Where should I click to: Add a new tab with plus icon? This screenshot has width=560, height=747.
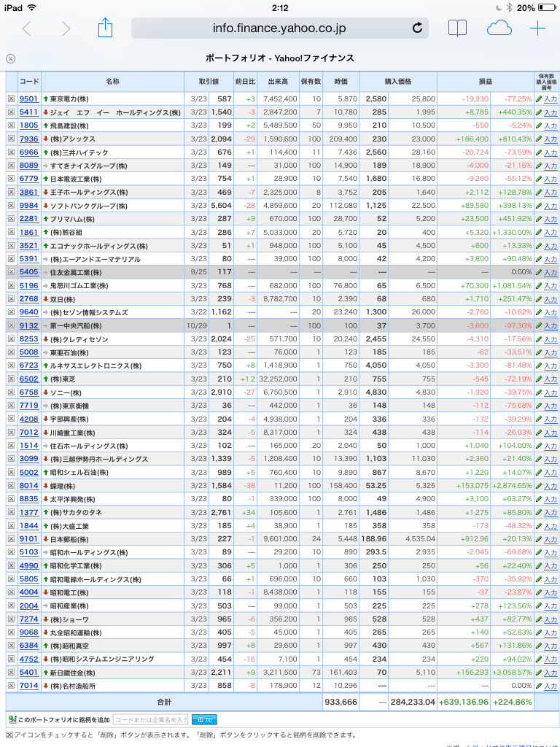[x=537, y=28]
